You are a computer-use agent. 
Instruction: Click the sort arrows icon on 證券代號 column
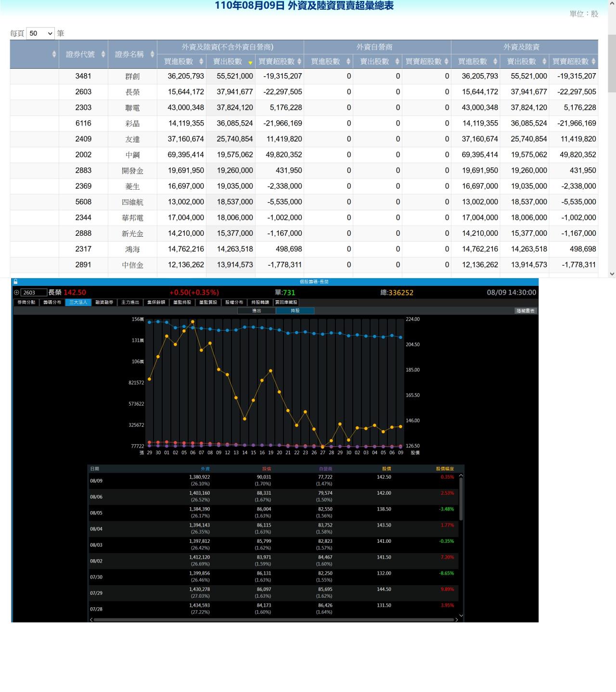point(103,54)
